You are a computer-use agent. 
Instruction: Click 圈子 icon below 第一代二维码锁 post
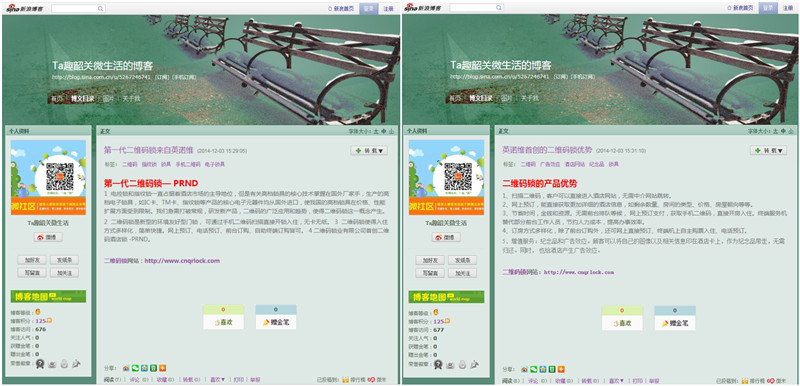(x=371, y=380)
